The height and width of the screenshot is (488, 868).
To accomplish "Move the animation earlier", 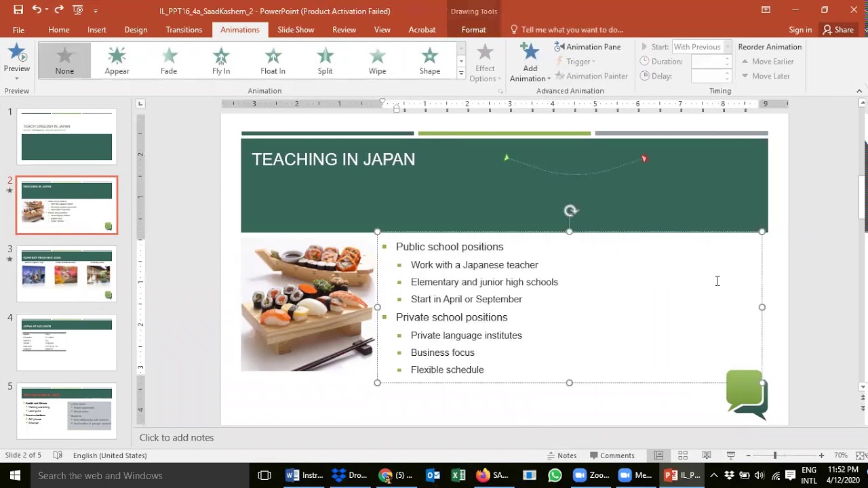I will click(766, 62).
